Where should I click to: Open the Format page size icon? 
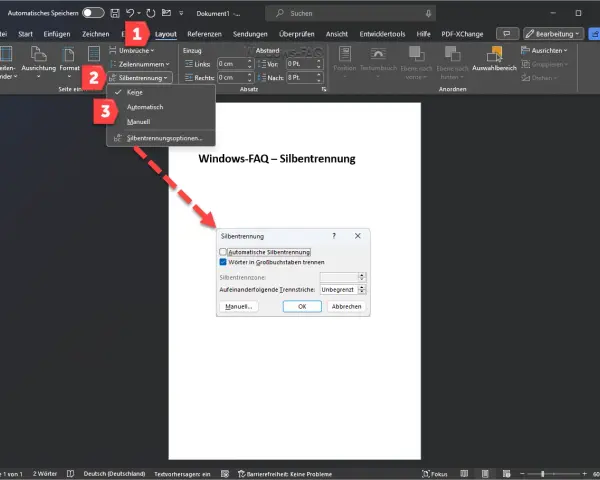pyautogui.click(x=69, y=54)
